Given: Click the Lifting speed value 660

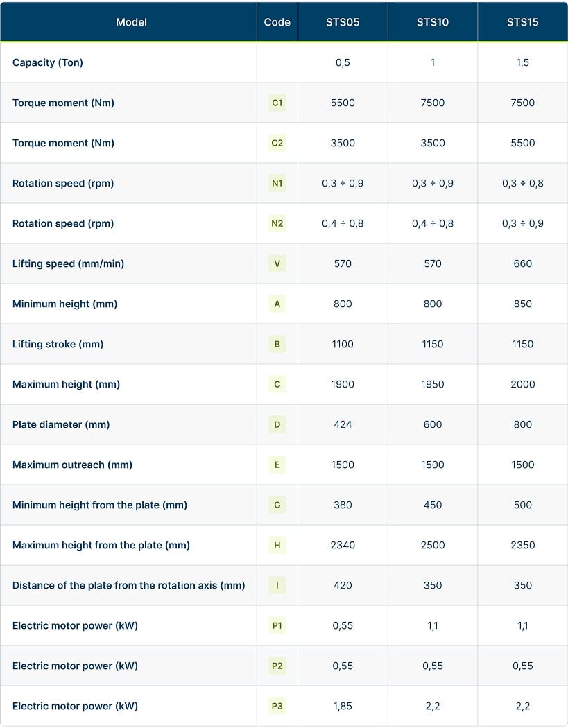Looking at the screenshot, I should point(523,263).
